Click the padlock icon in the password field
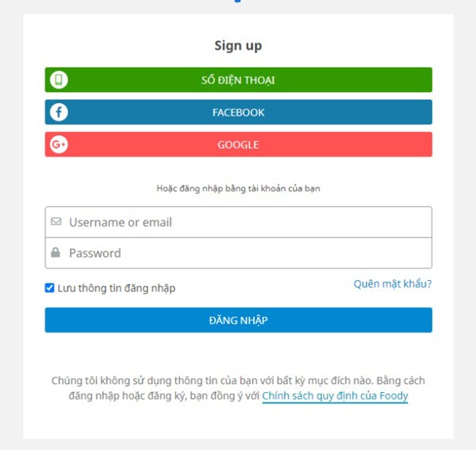The image size is (476, 450). pyautogui.click(x=56, y=253)
